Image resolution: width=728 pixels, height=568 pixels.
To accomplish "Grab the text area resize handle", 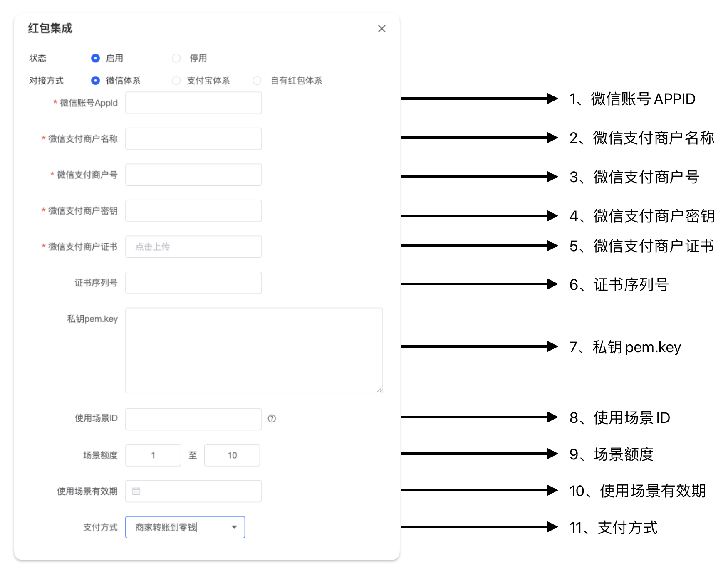I will [x=380, y=390].
